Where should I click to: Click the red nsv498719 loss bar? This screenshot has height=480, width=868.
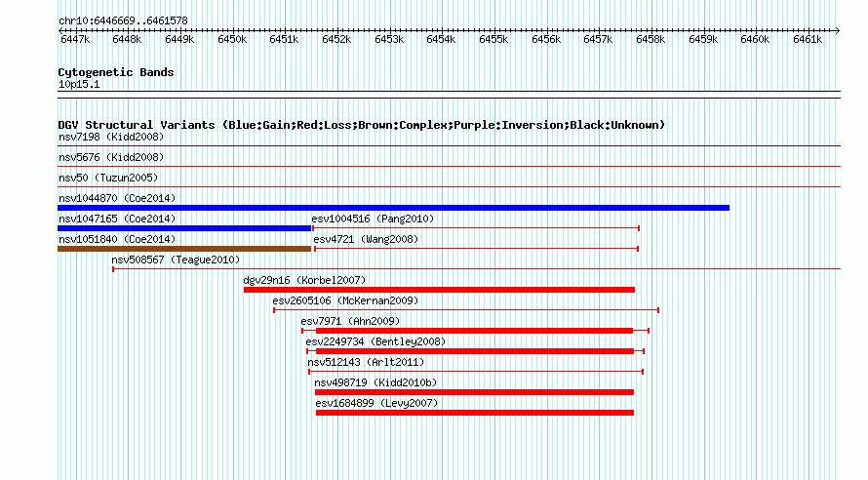click(474, 392)
